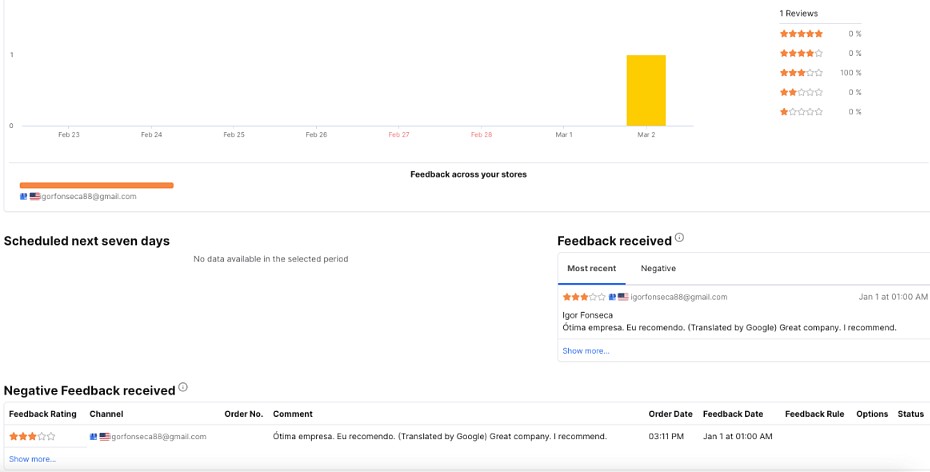Click the Channel column header

(106, 414)
